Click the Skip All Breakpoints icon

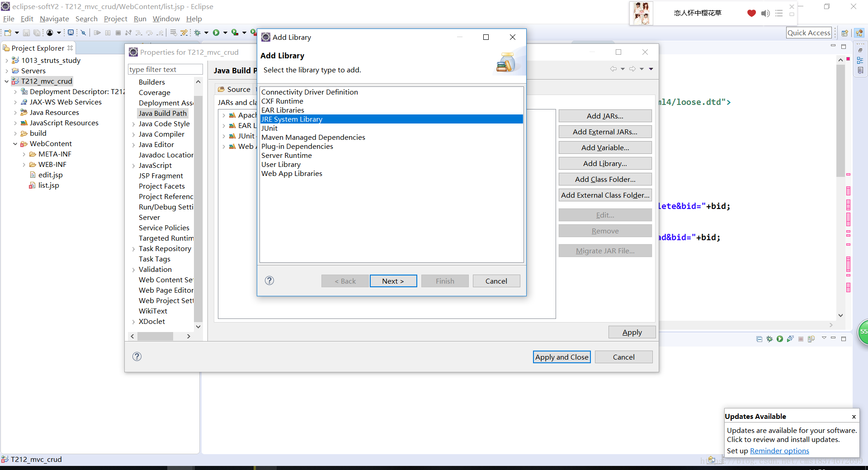pyautogui.click(x=83, y=33)
